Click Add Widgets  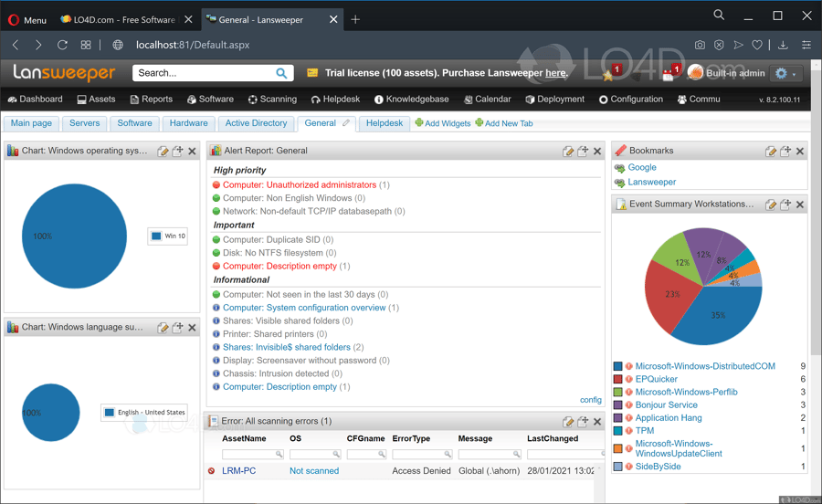(443, 123)
